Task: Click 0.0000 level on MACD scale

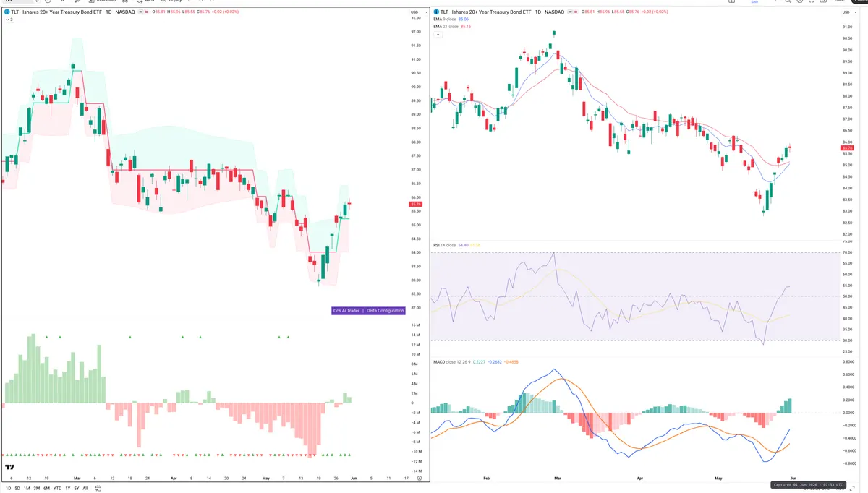Action: tap(849, 413)
